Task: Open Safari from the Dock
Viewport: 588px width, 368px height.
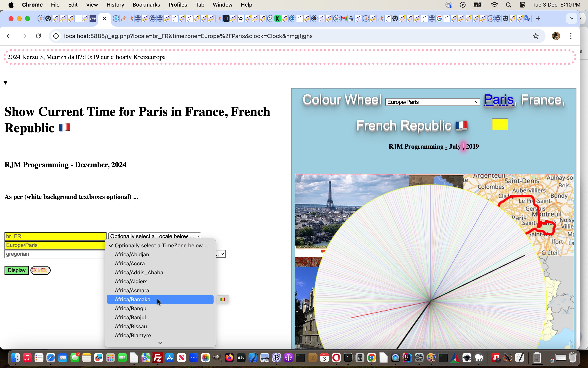Action: click(x=51, y=358)
